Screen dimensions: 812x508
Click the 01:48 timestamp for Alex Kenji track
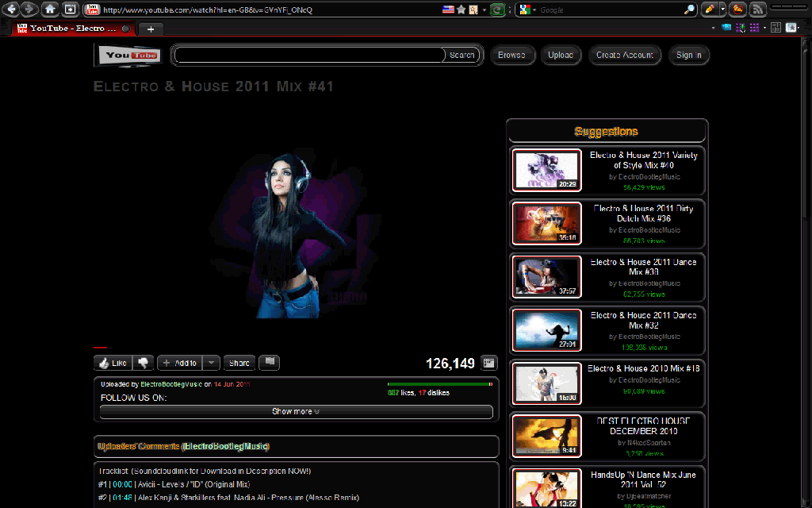pos(122,498)
